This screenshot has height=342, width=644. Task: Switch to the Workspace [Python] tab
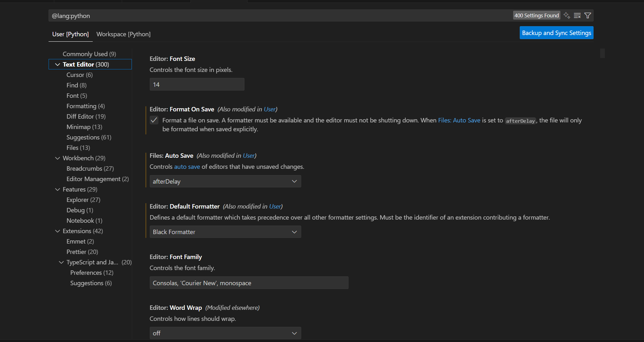123,34
